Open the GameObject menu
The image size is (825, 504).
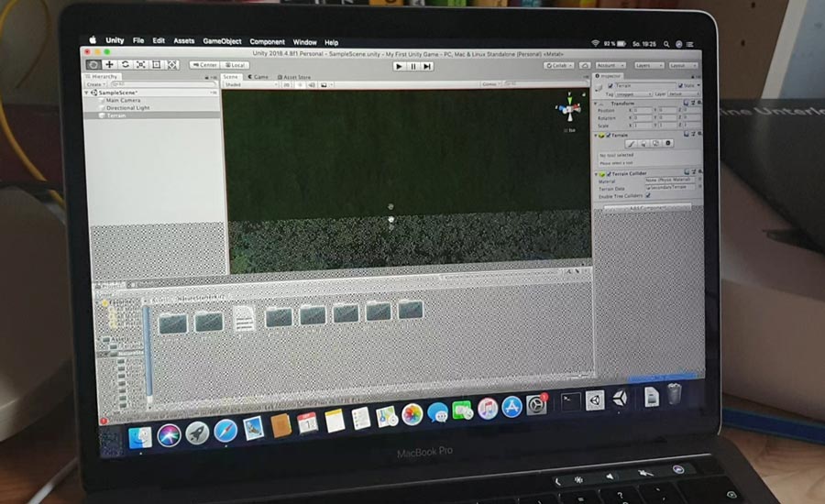click(x=222, y=41)
